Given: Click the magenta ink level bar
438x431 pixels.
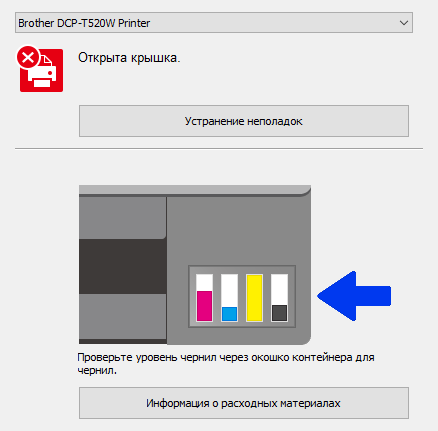Looking at the screenshot, I should 204,306.
